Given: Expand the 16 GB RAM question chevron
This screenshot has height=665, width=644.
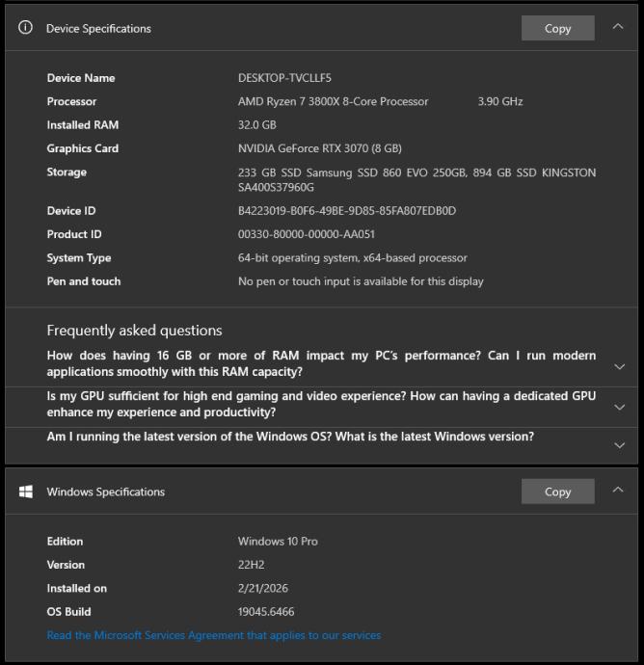Looking at the screenshot, I should pyautogui.click(x=619, y=367).
